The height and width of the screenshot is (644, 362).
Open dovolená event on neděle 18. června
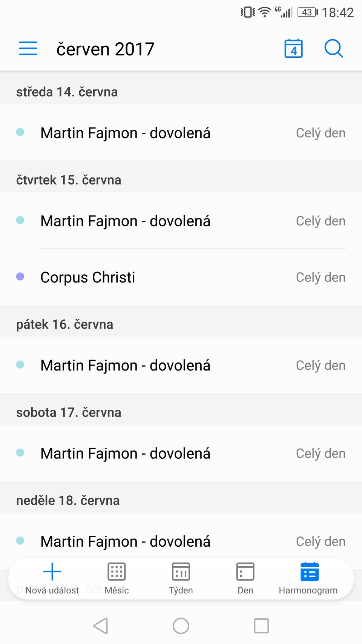(x=181, y=541)
